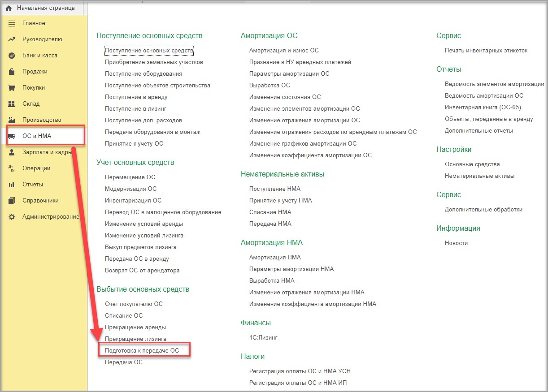This screenshot has width=548, height=392.
Task: Click the Справочники books icon
Action: (x=12, y=201)
